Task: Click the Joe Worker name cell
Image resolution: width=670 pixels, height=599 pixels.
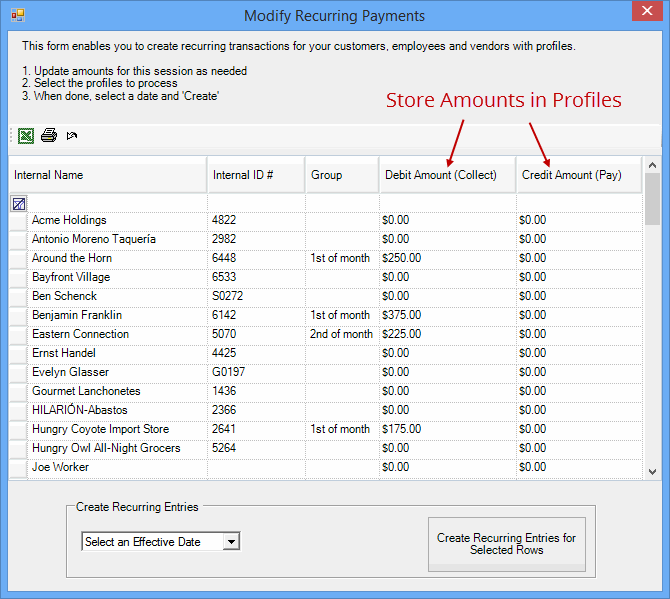Action: (116, 467)
